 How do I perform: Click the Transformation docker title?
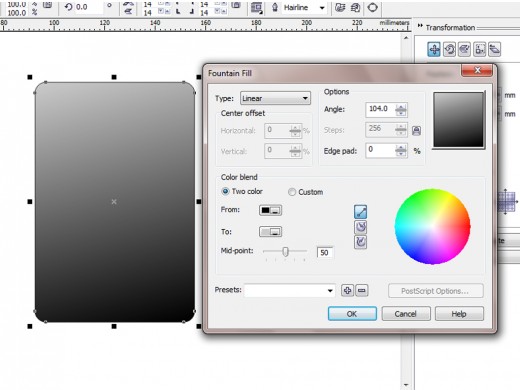[x=450, y=27]
